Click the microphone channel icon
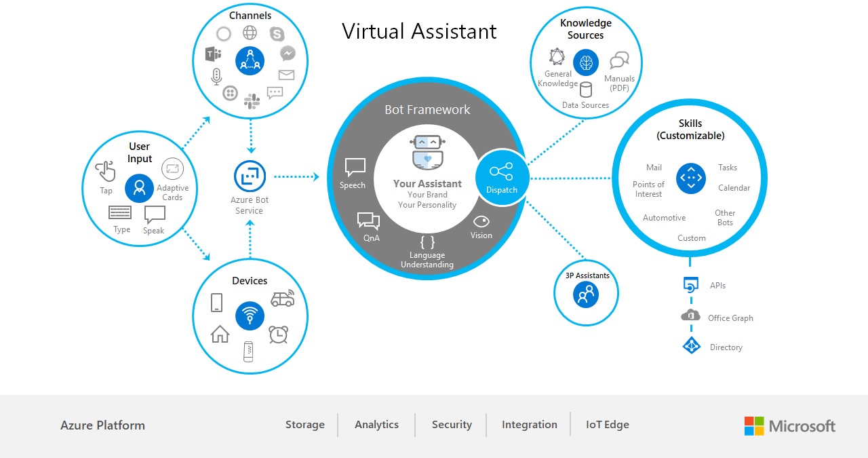Image resolution: width=868 pixels, height=458 pixels. [x=216, y=76]
